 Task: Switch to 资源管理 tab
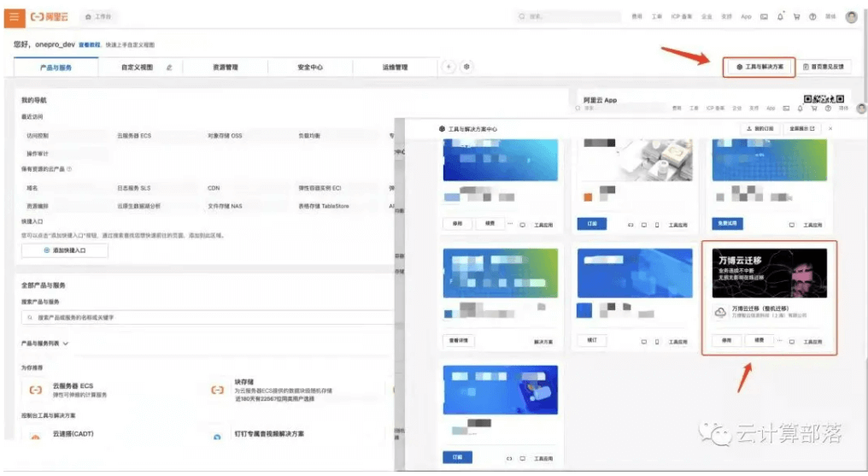click(226, 68)
